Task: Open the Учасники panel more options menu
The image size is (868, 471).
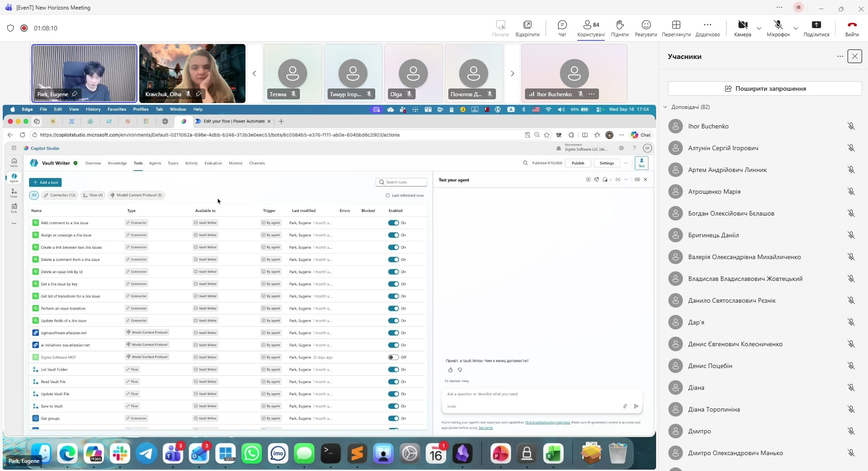Action: [840, 56]
